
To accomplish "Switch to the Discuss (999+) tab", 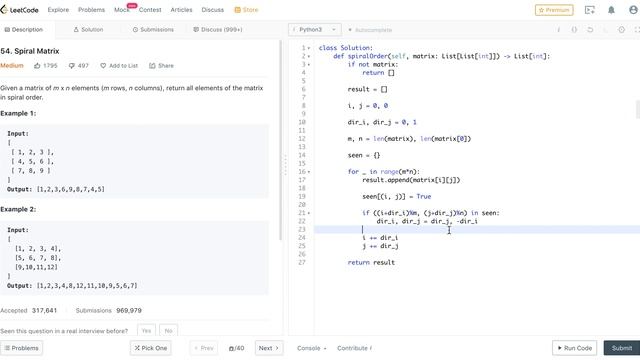I will coord(218,30).
